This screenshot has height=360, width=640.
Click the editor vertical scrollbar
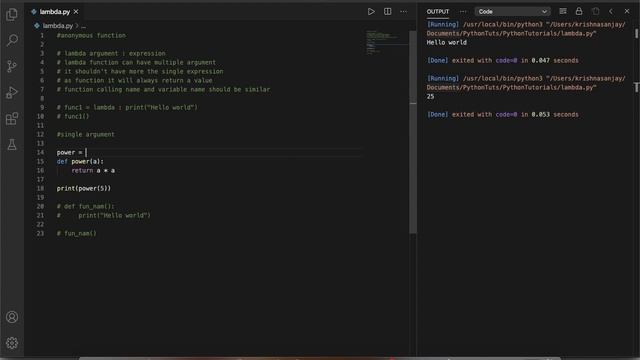click(x=413, y=132)
